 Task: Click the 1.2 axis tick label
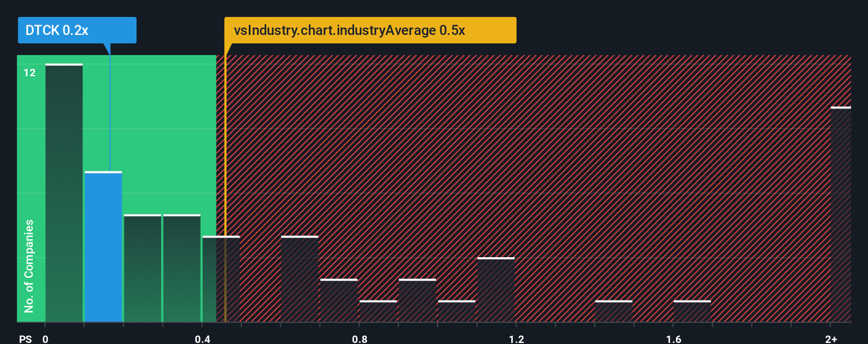point(517,339)
